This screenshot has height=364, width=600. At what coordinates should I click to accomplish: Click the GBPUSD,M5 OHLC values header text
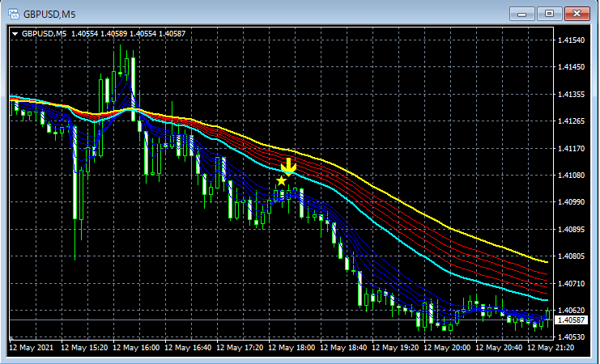coord(104,34)
